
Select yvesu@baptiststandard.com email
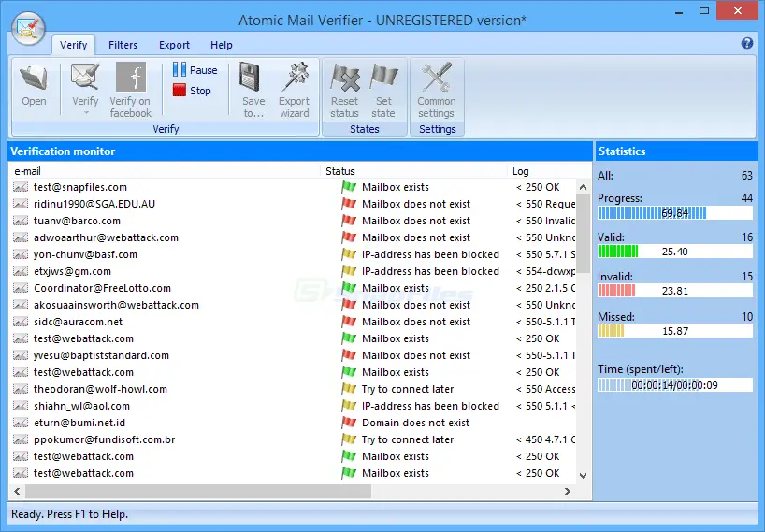[x=101, y=355]
